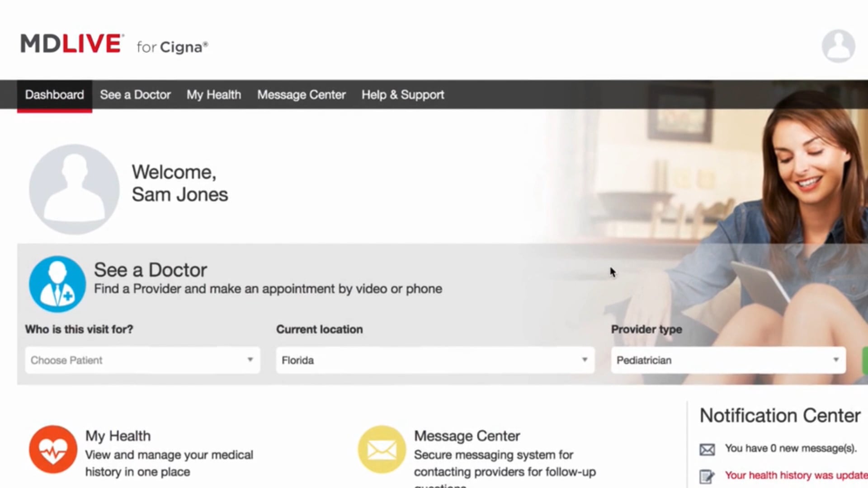Screen dimensions: 868x488
Task: Open the profile avatar icon top right
Action: (x=839, y=45)
